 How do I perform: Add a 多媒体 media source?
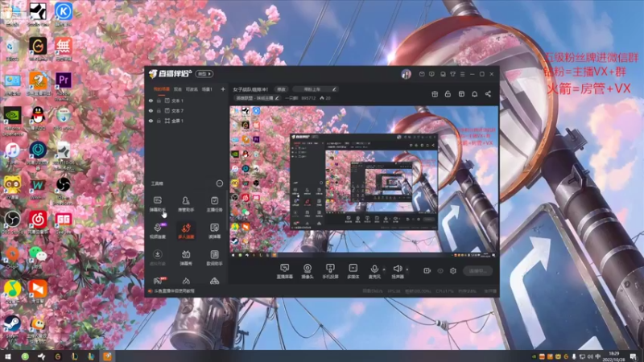pyautogui.click(x=353, y=271)
